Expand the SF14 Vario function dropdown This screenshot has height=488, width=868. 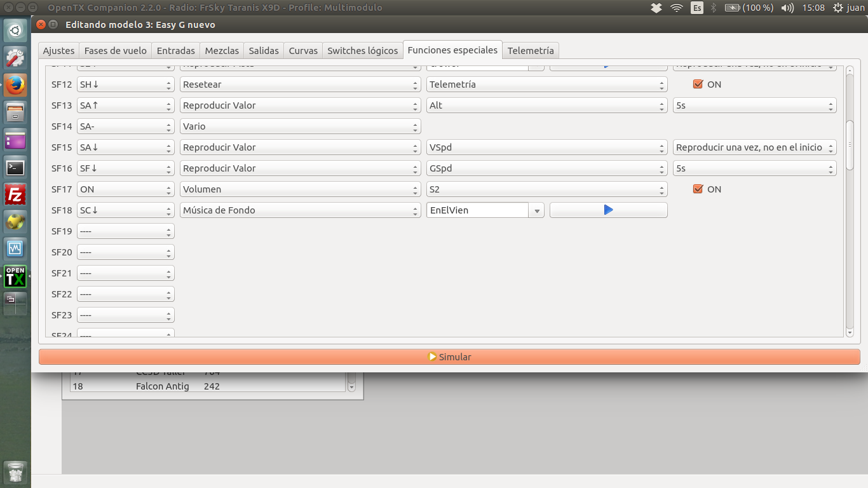(x=300, y=126)
